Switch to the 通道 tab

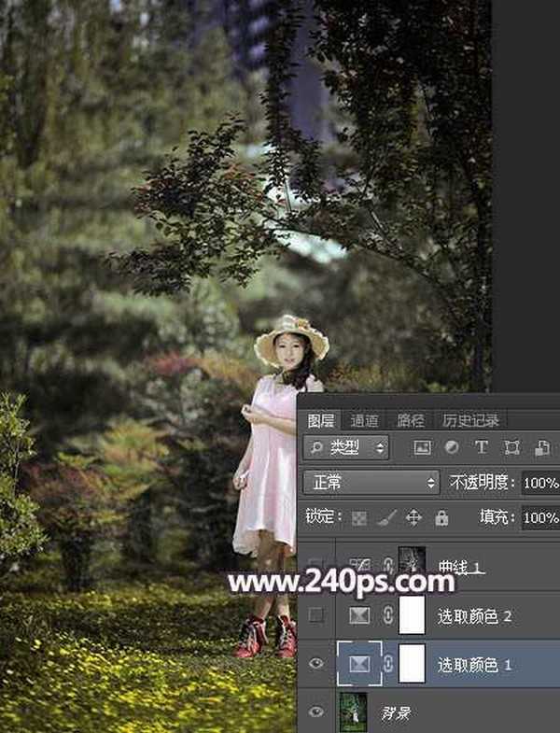(x=365, y=421)
